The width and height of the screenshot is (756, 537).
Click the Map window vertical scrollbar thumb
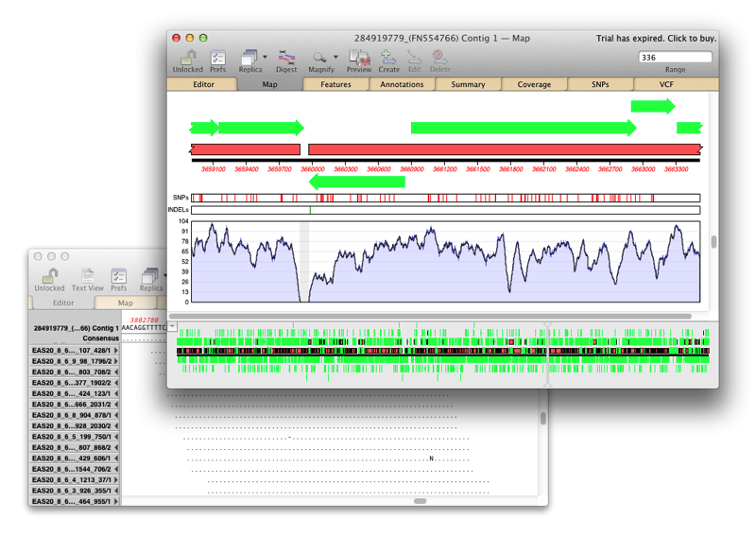pyautogui.click(x=714, y=241)
